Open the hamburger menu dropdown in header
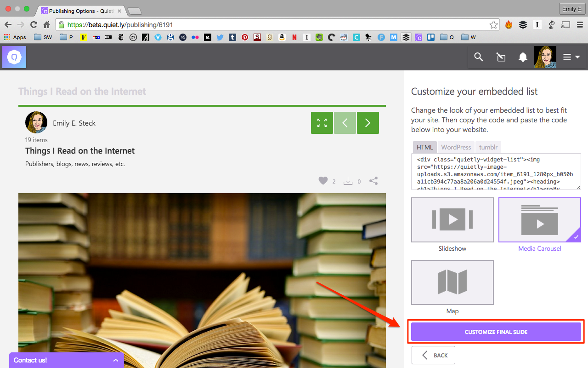The height and width of the screenshot is (368, 588). (571, 57)
